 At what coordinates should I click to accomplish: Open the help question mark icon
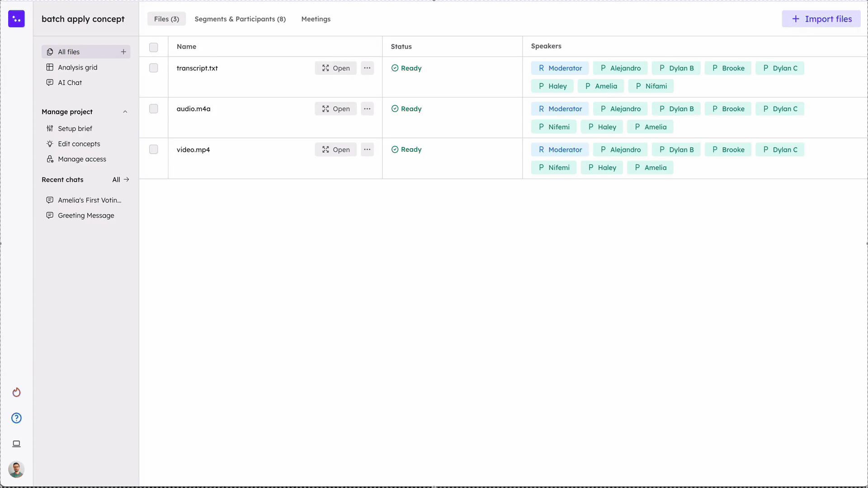click(16, 418)
